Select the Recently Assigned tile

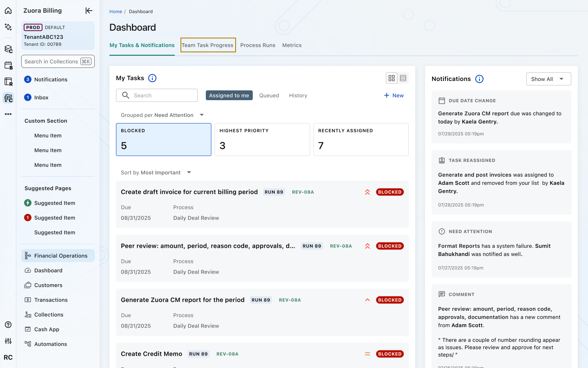pyautogui.click(x=361, y=139)
